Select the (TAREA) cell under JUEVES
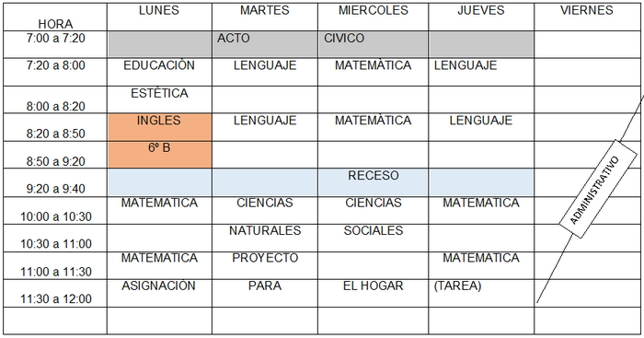 [481, 293]
